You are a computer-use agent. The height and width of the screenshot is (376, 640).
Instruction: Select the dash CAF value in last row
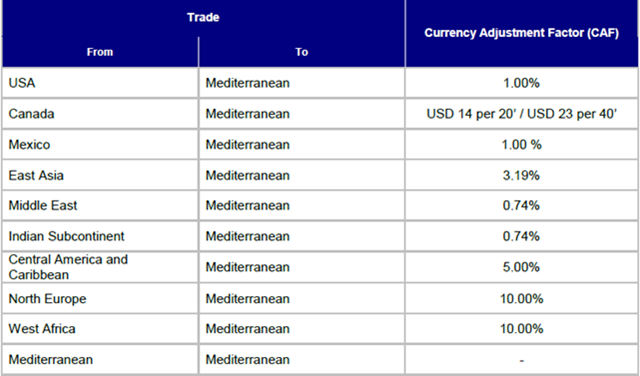pos(522,360)
